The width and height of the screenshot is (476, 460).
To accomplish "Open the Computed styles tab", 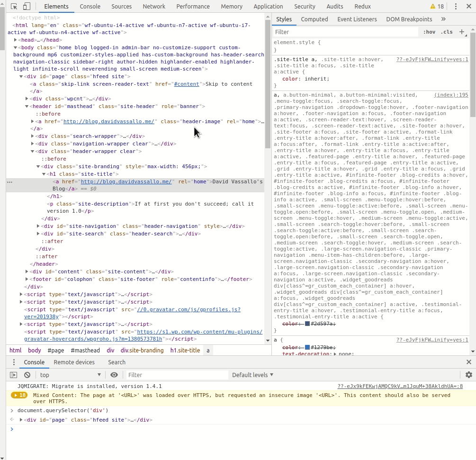I will click(x=314, y=19).
